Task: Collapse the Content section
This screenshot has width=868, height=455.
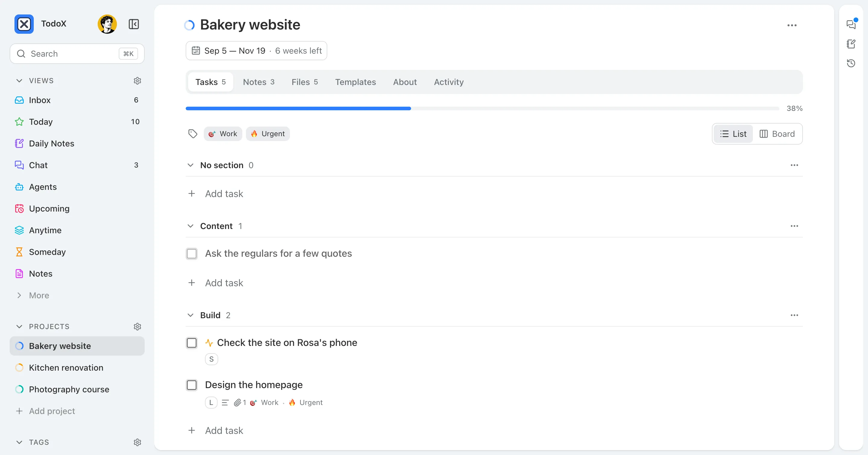Action: [190, 226]
